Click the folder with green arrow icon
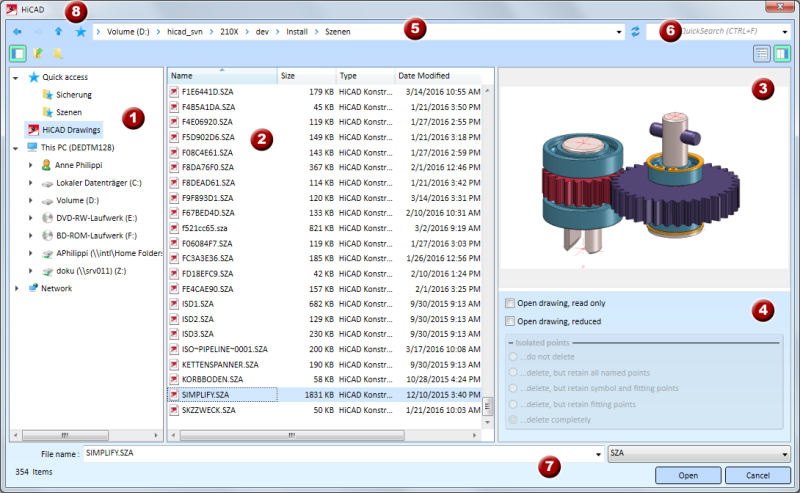Viewport: 800px width, 493px height. pos(38,53)
